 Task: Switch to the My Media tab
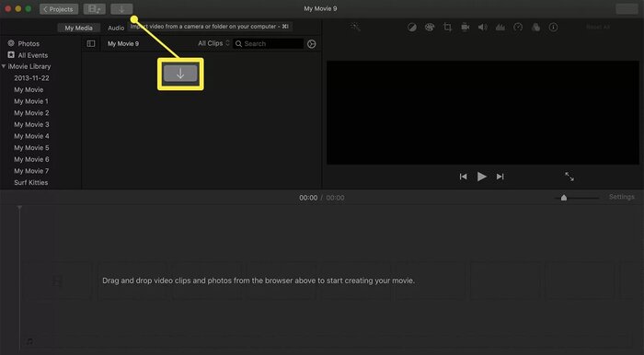coord(78,28)
